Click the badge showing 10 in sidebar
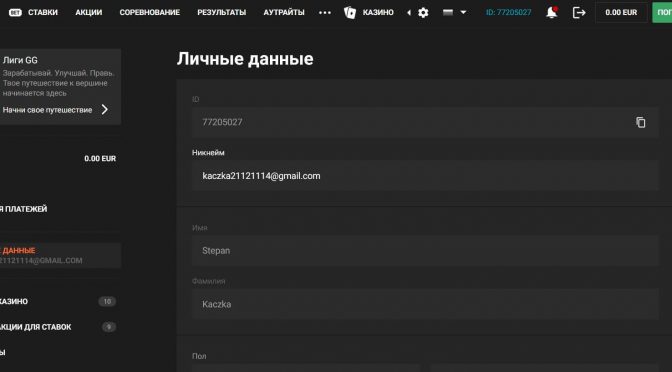Screen dimensions: 672x372 click(x=107, y=301)
